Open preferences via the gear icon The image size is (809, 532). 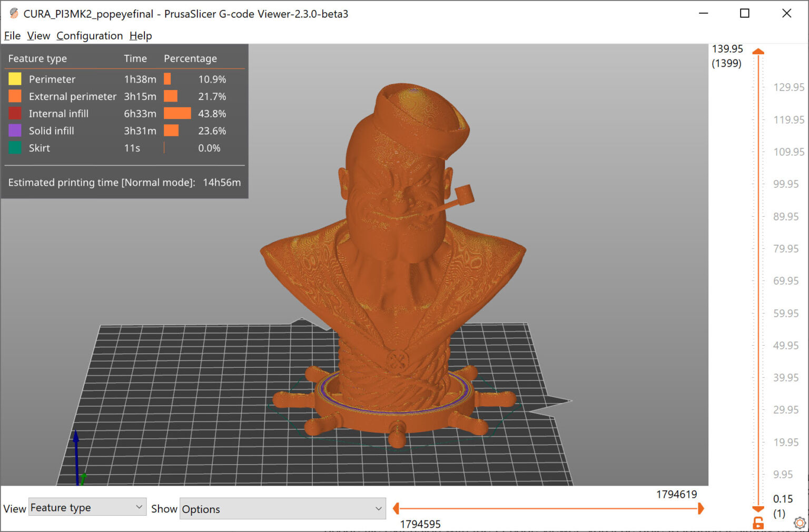(x=798, y=523)
